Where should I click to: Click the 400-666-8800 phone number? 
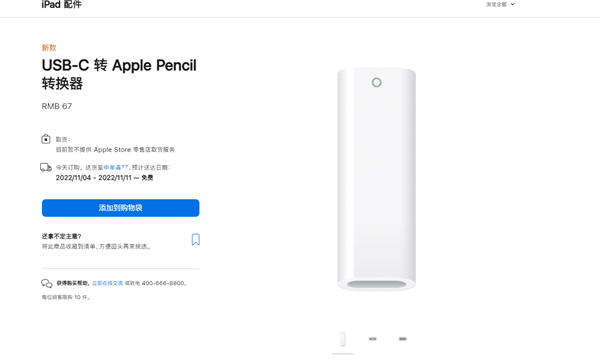click(x=163, y=283)
